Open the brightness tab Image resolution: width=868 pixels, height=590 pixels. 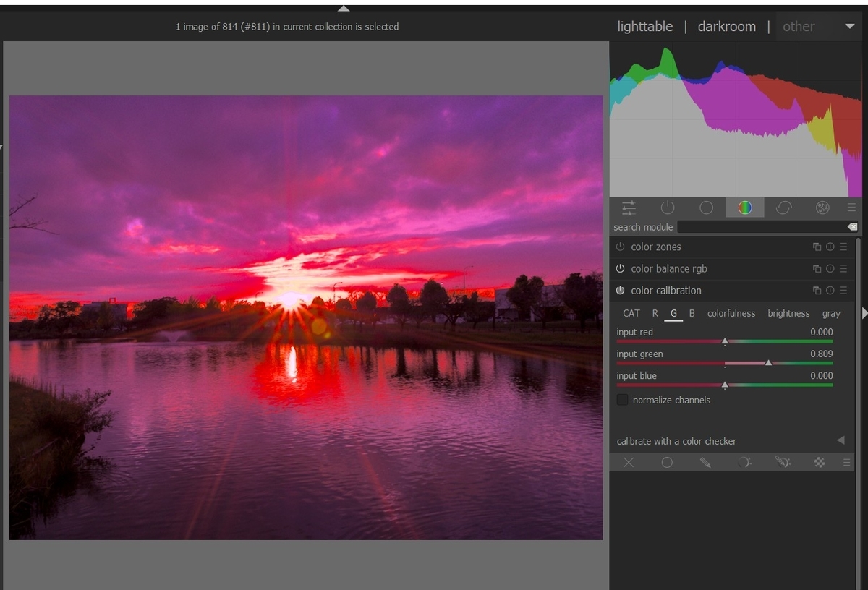point(788,313)
